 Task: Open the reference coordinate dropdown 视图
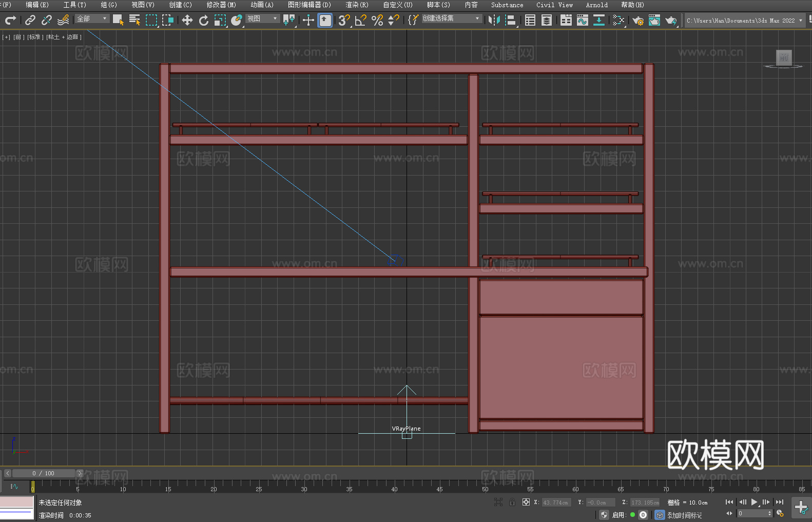[262, 18]
